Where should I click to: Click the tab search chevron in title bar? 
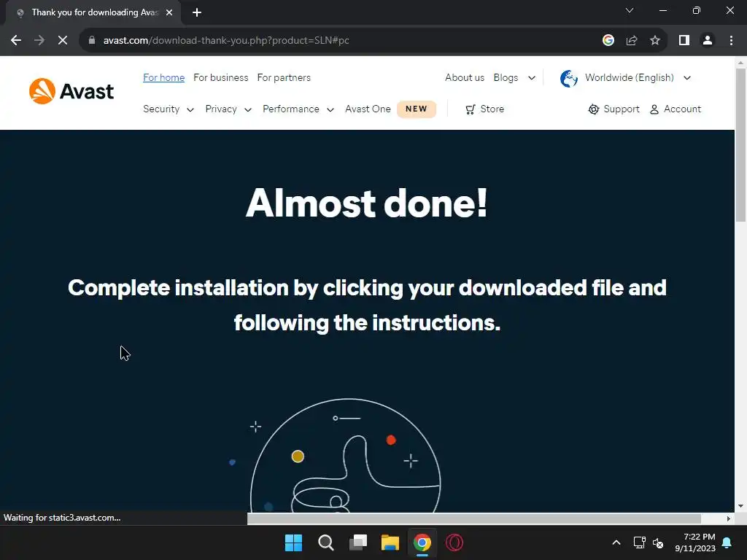(630, 10)
